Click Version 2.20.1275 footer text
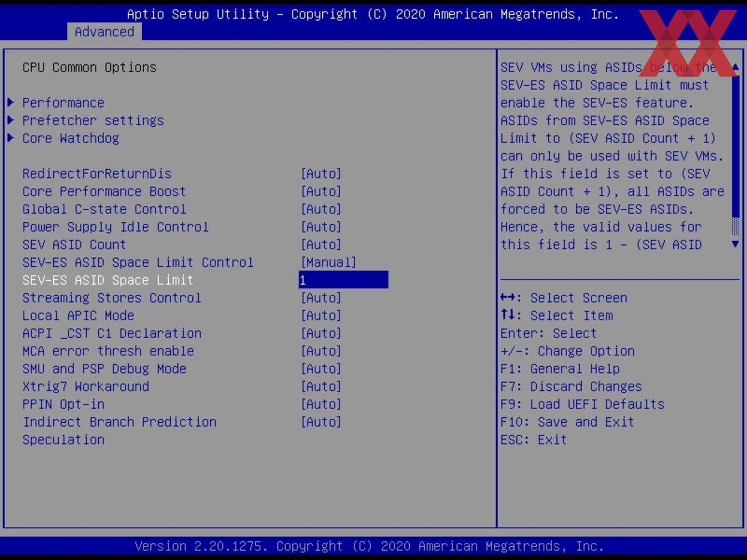Viewport: 747px width, 560px height. pos(369,546)
